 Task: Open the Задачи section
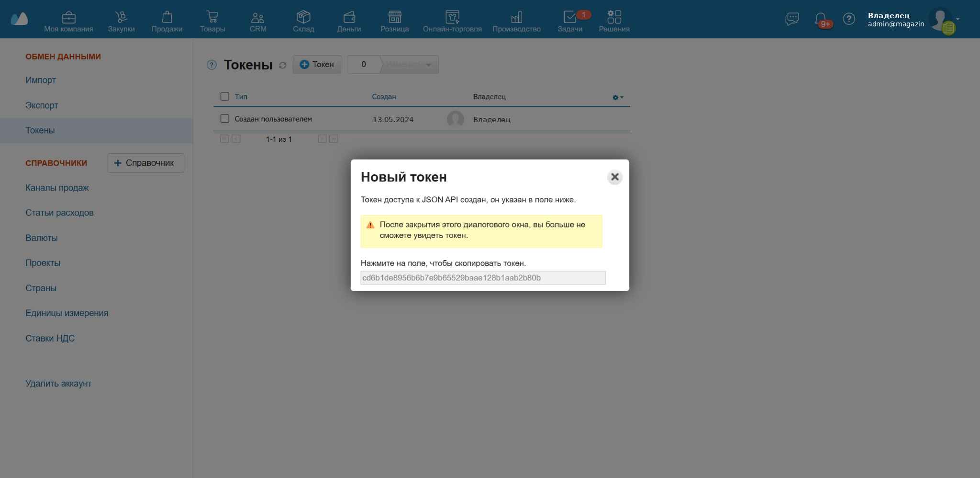tap(570, 22)
